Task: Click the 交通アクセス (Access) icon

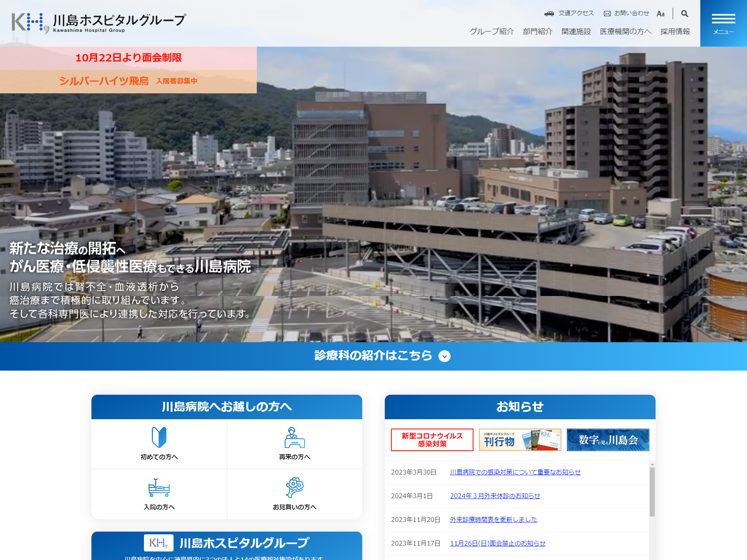Action: point(550,13)
